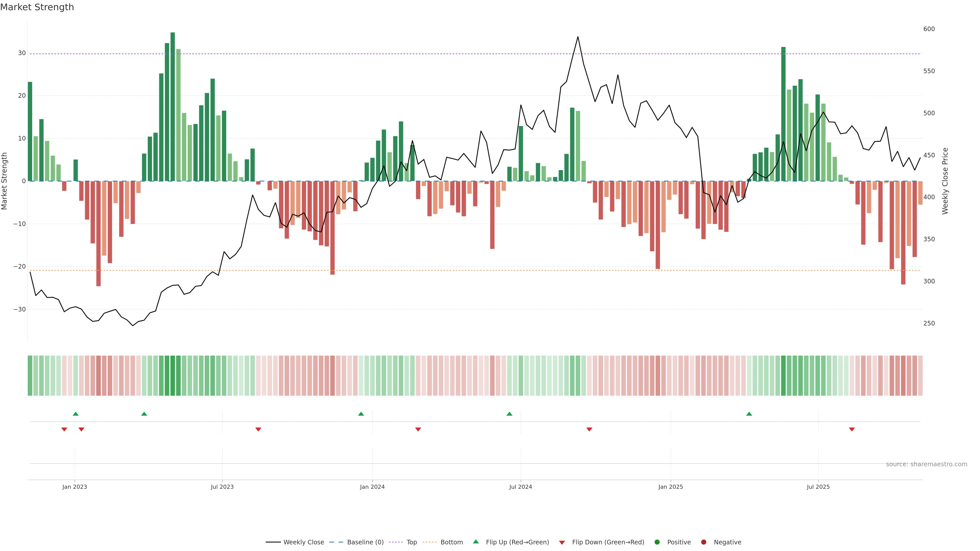
Task: Click the flip down marker after Jul 2023
Action: [258, 429]
